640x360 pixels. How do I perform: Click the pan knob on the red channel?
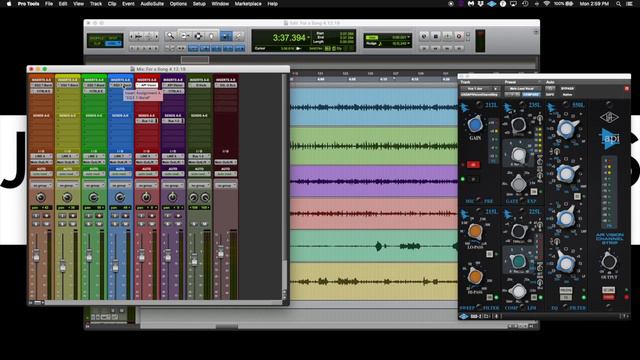146,198
